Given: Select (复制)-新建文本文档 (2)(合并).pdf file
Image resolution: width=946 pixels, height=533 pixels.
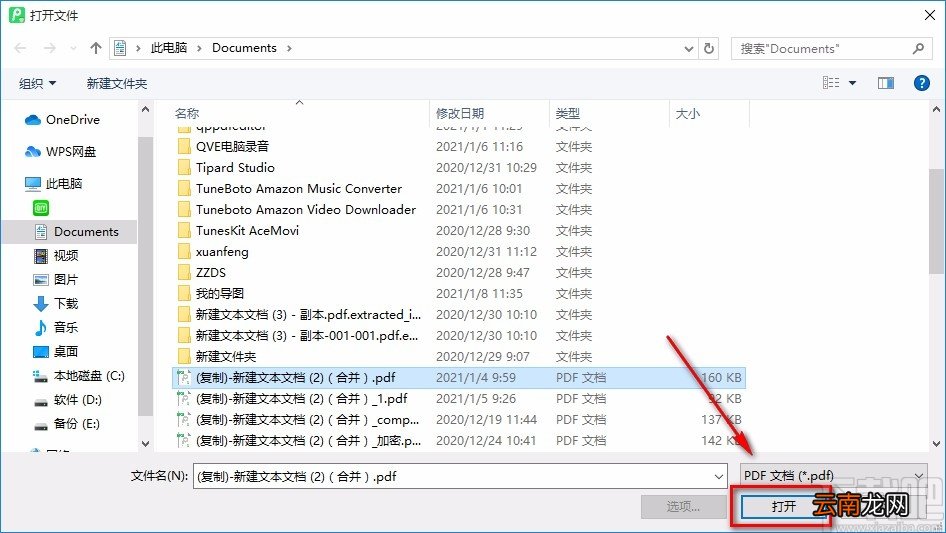Looking at the screenshot, I should 459,378.
